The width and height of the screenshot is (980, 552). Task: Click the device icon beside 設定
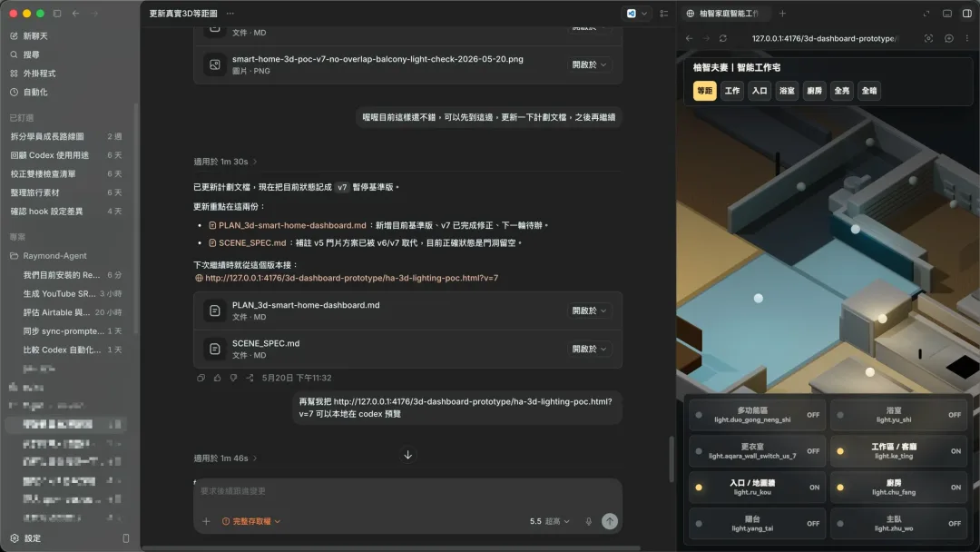[125, 538]
